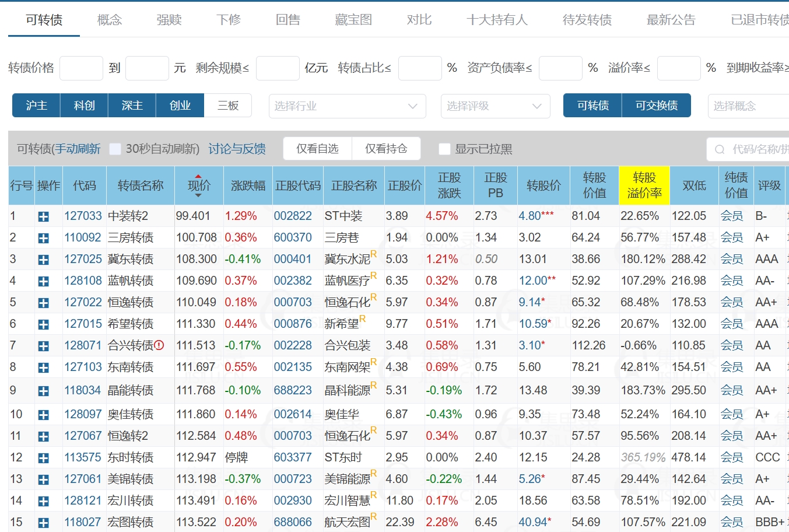Click the plus icon for 希望转债 row
The width and height of the screenshot is (789, 532).
[x=43, y=324]
